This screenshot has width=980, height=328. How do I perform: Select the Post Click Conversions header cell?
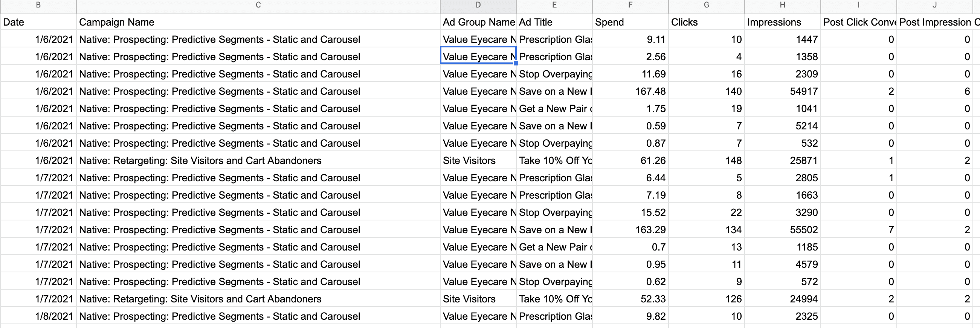point(858,23)
